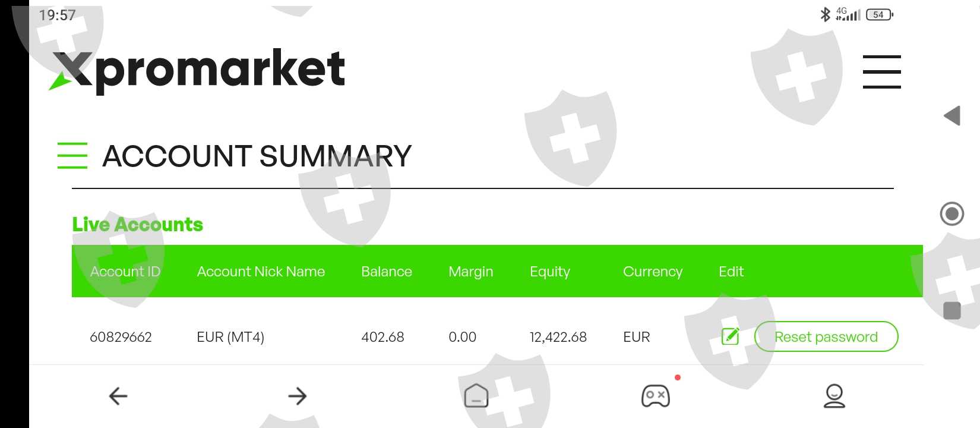Open the top-right hamburger menu
980x428 pixels.
point(881,72)
